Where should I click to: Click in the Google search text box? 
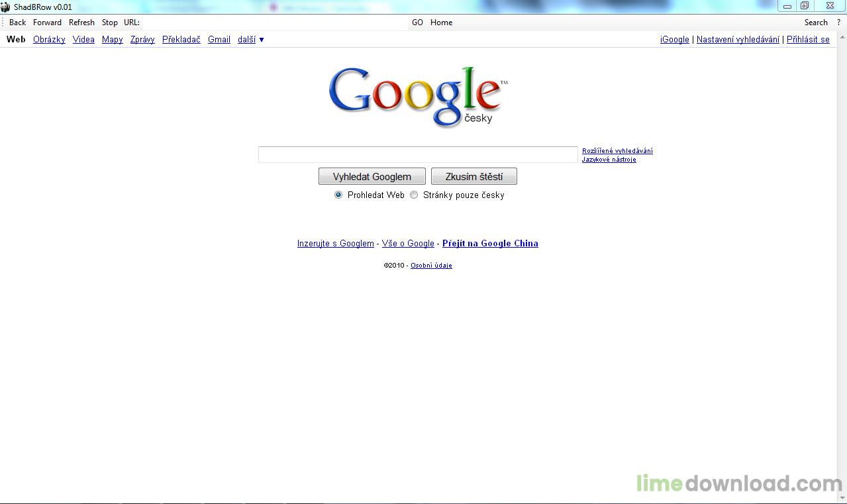pos(418,154)
